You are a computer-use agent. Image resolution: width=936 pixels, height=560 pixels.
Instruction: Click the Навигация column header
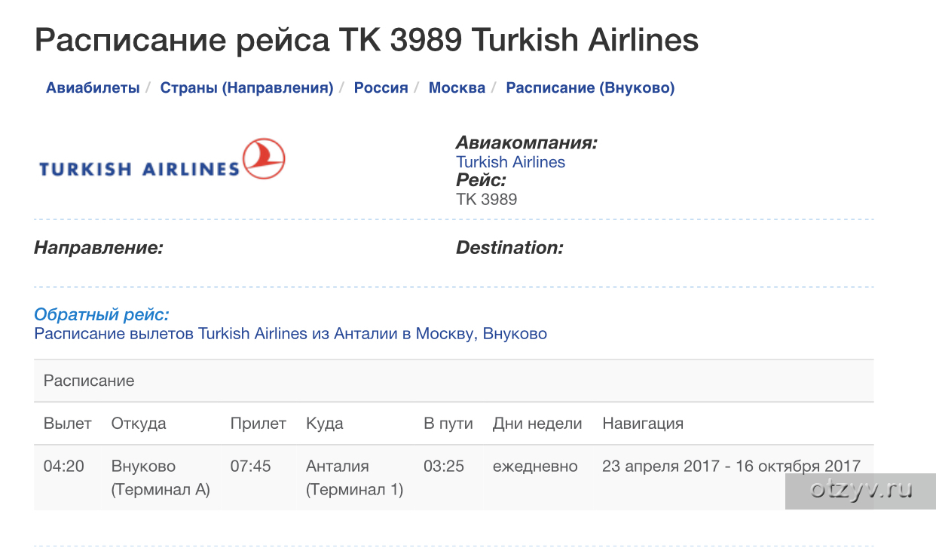point(643,424)
